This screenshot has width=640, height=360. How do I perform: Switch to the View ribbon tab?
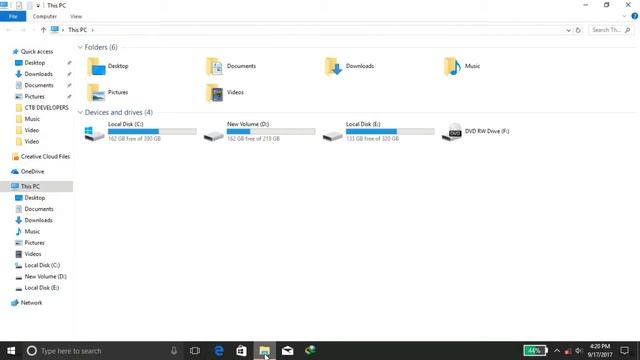point(76,16)
